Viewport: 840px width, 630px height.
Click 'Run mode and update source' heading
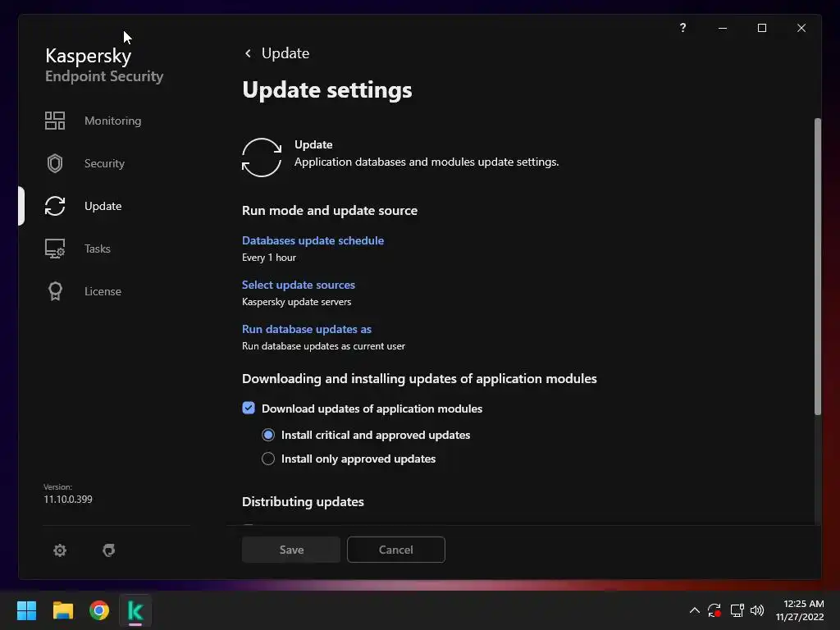click(x=330, y=211)
